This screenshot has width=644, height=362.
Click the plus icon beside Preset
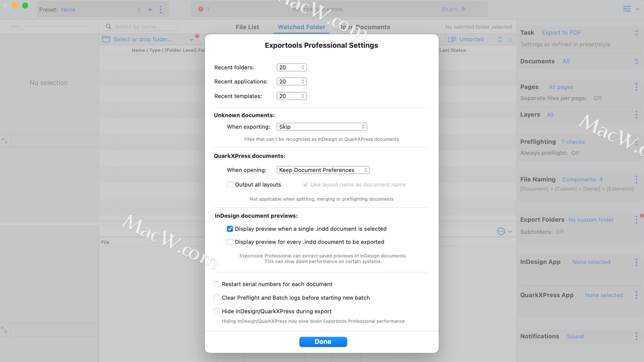coord(150,9)
